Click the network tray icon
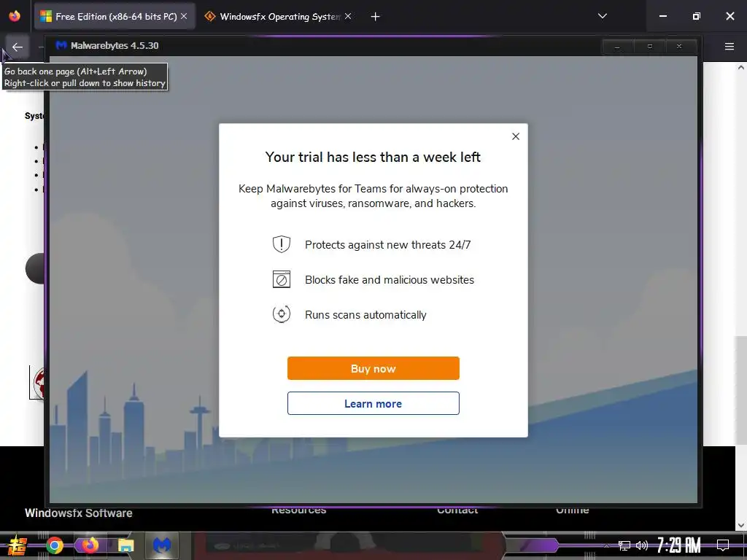Image resolution: width=747 pixels, height=560 pixels. pyautogui.click(x=624, y=545)
